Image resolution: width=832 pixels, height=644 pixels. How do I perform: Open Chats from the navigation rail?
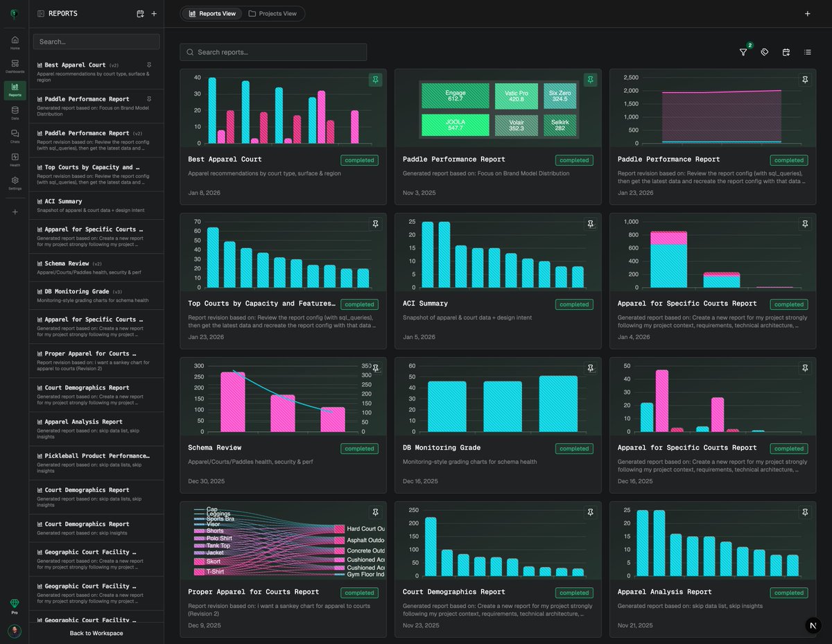pyautogui.click(x=15, y=136)
